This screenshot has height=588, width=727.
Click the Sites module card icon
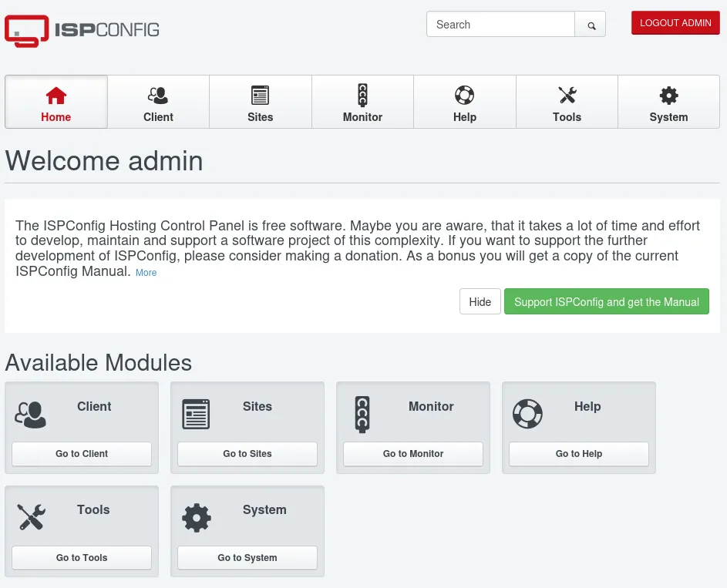click(196, 415)
